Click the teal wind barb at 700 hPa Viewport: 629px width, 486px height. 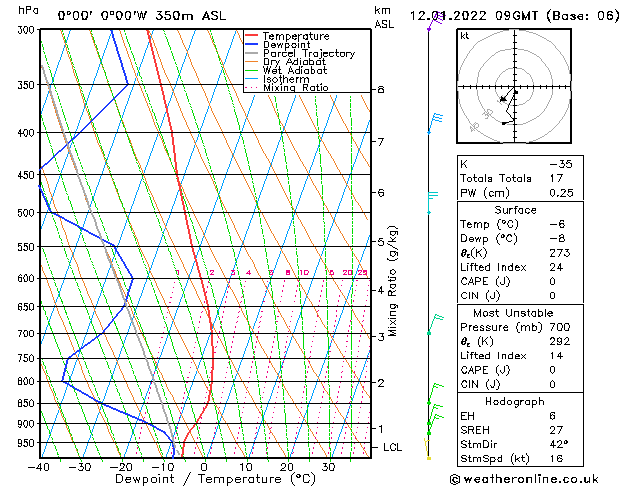point(436,325)
